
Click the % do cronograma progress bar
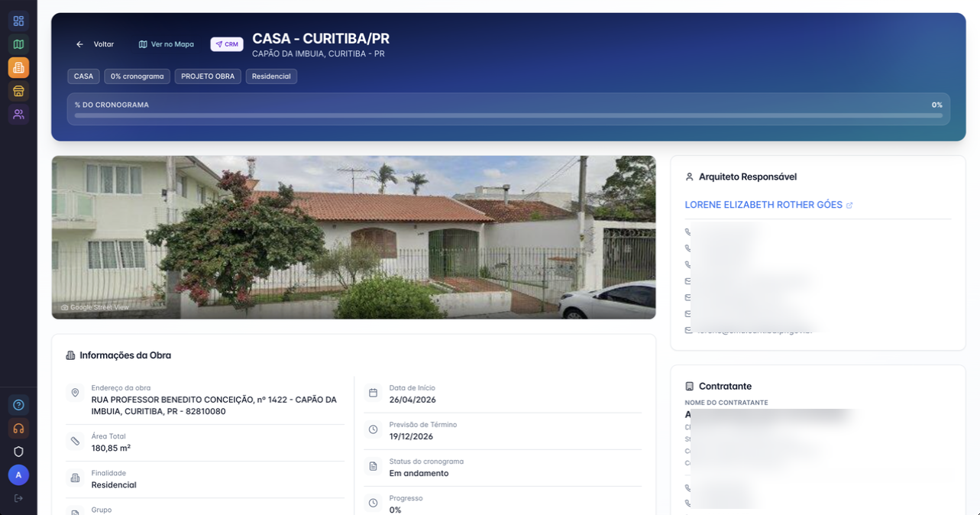point(509,115)
